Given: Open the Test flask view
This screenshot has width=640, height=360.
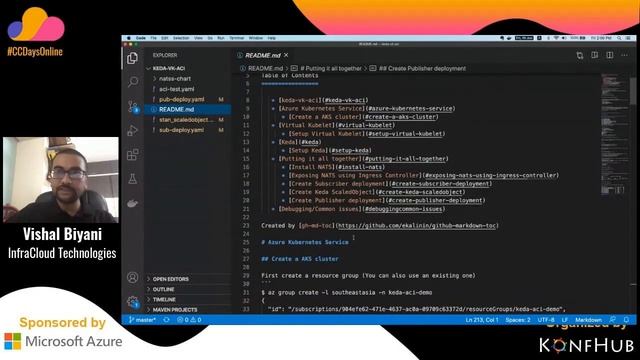Looking at the screenshot, I should click(133, 179).
